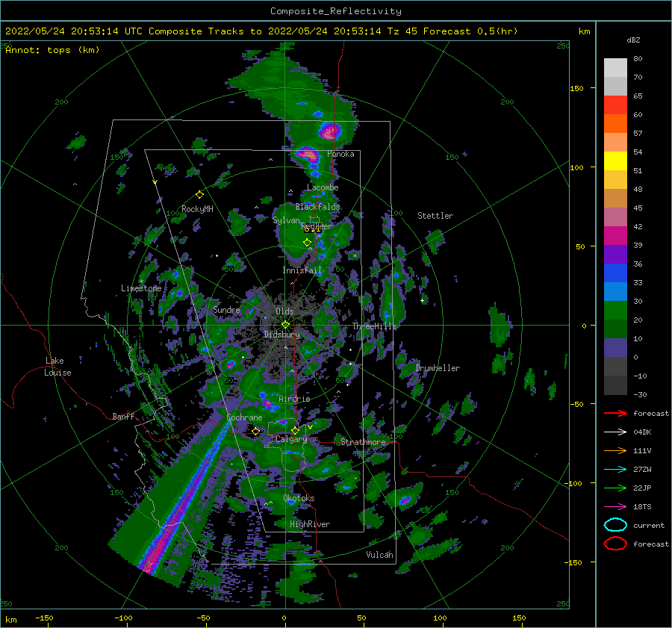
Task: Click the white 04DK arrow legend icon
Action: pyautogui.click(x=615, y=432)
